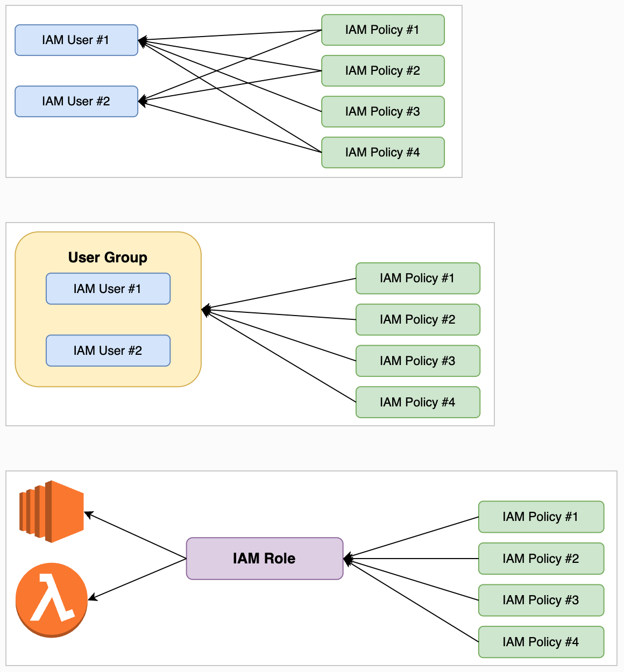
Task: Click the orange Lambda function icon
Action: point(52,600)
